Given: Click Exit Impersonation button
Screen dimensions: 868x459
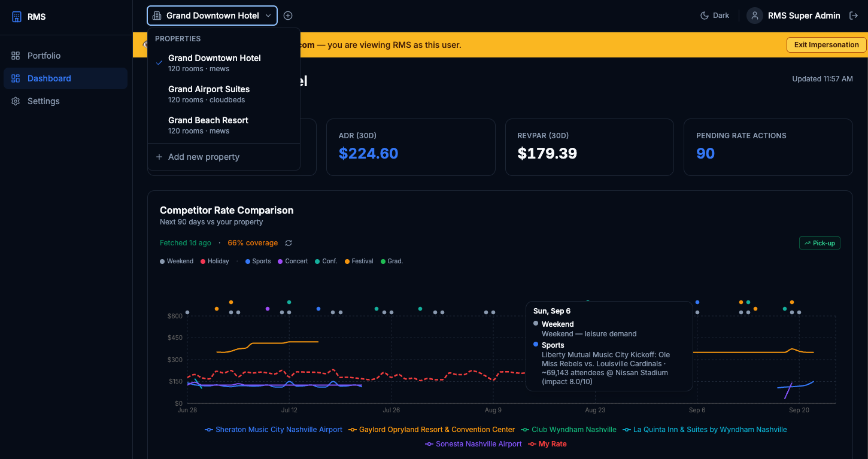Looking at the screenshot, I should tap(826, 45).
